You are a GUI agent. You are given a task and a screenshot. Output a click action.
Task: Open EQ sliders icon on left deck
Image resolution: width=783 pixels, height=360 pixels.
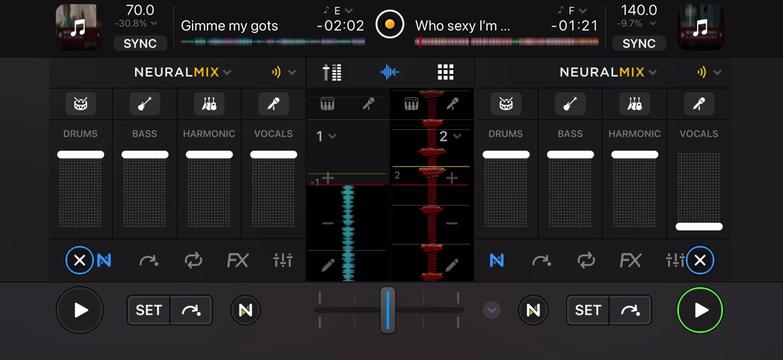(x=283, y=260)
